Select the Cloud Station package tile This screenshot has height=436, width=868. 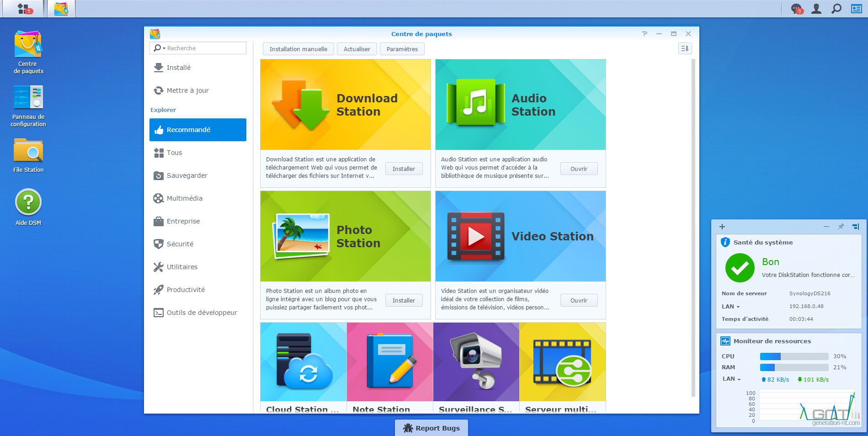304,367
